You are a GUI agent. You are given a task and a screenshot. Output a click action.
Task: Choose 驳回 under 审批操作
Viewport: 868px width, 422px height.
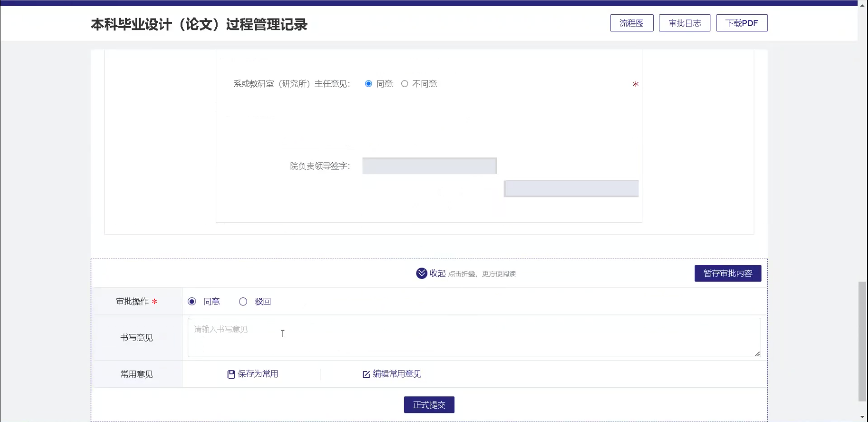click(243, 302)
